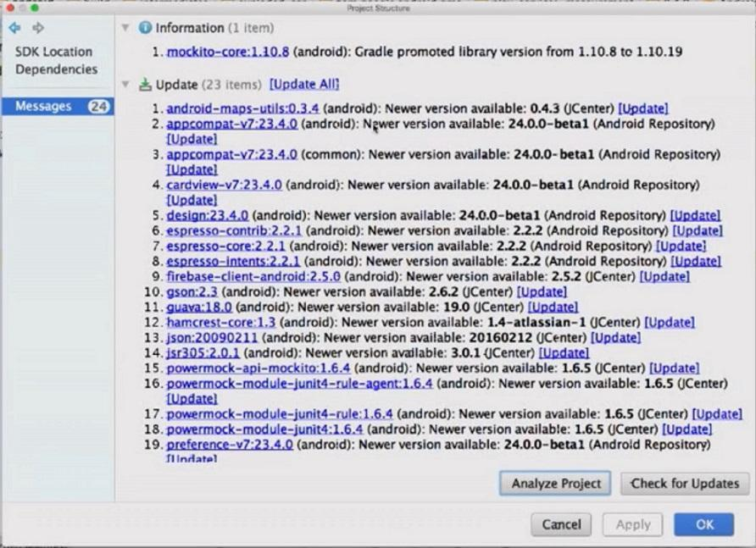Click Update for espresso-contrib

coord(698,231)
